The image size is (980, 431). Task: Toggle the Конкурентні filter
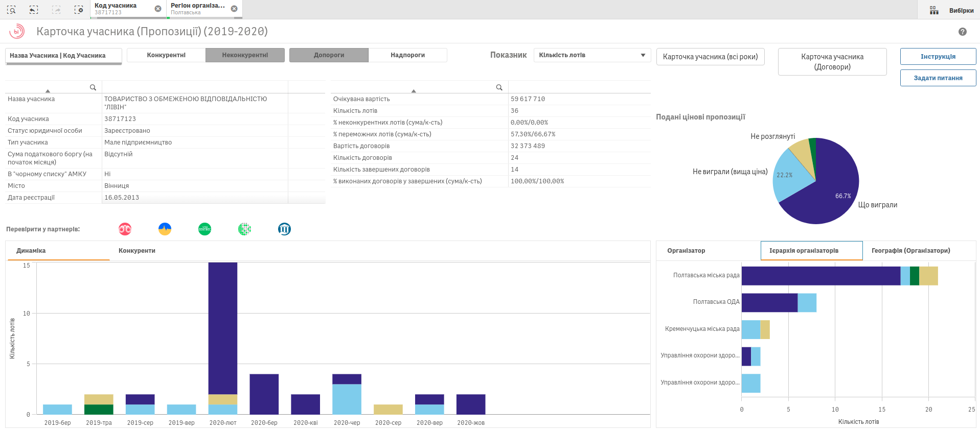pos(166,55)
